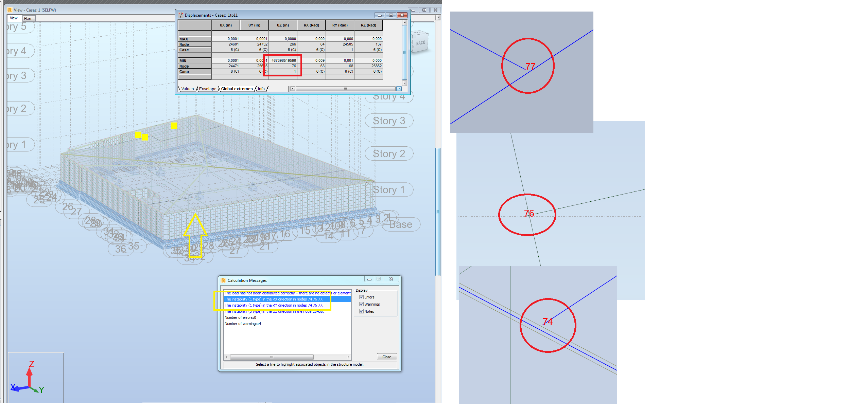Image resolution: width=868 pixels, height=419 pixels.
Task: Click the RY (Rad) column header
Action: [x=340, y=25]
